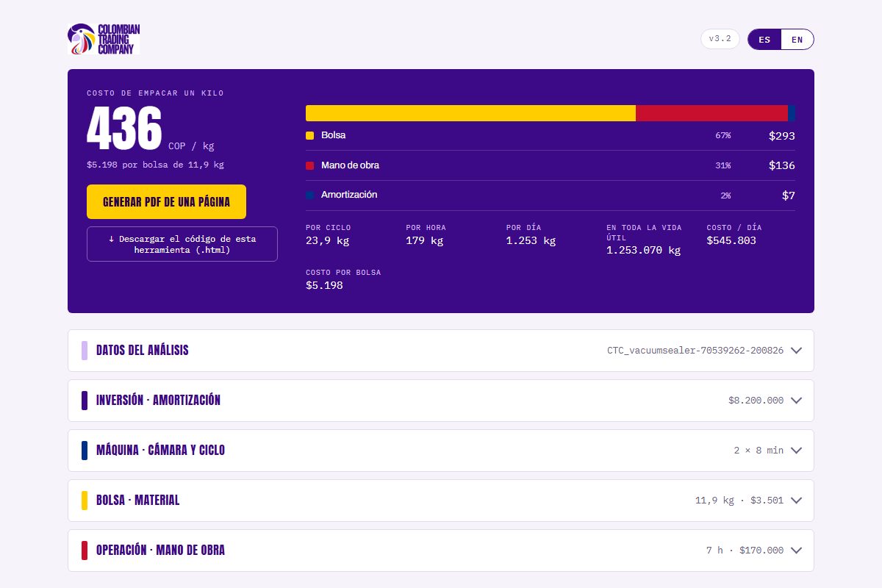Click the blue Amortización legend square
Viewport: 882px width, 588px height.
coord(309,195)
